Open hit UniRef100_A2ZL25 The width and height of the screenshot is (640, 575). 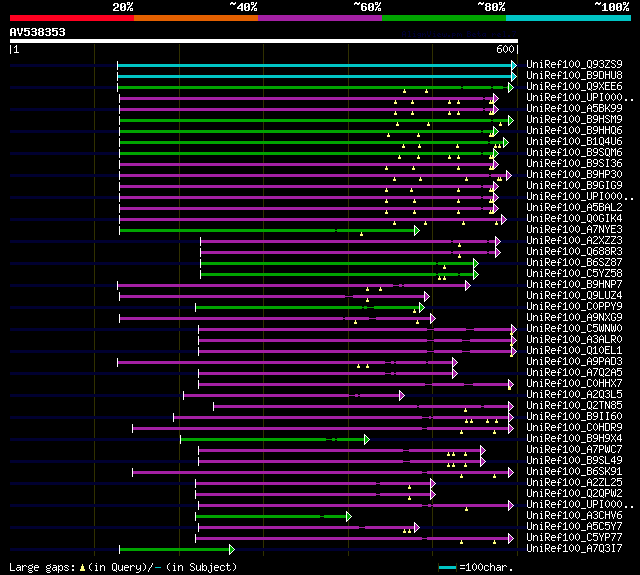[x=574, y=483]
